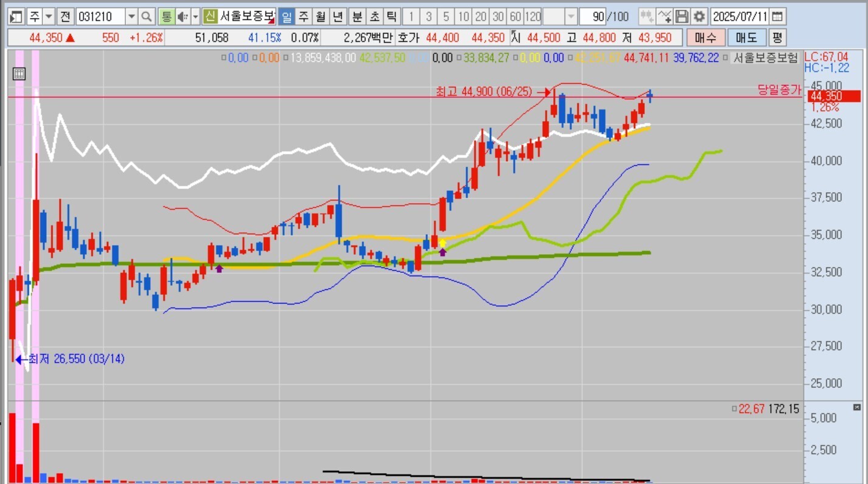The width and height of the screenshot is (868, 484).
Task: Click the high price 44,800
Action: [x=599, y=38]
